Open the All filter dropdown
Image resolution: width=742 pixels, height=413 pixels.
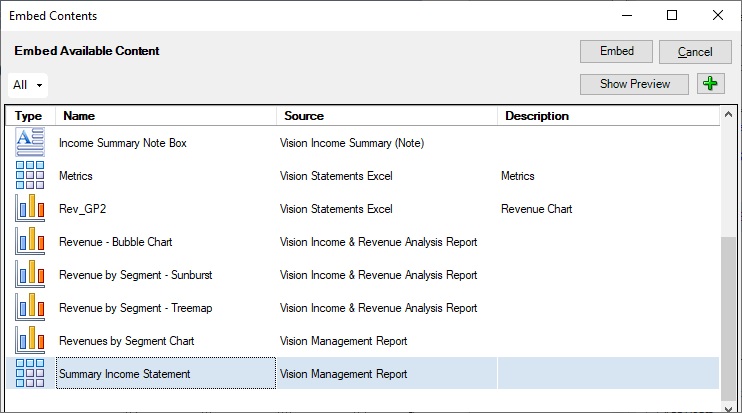click(28, 85)
